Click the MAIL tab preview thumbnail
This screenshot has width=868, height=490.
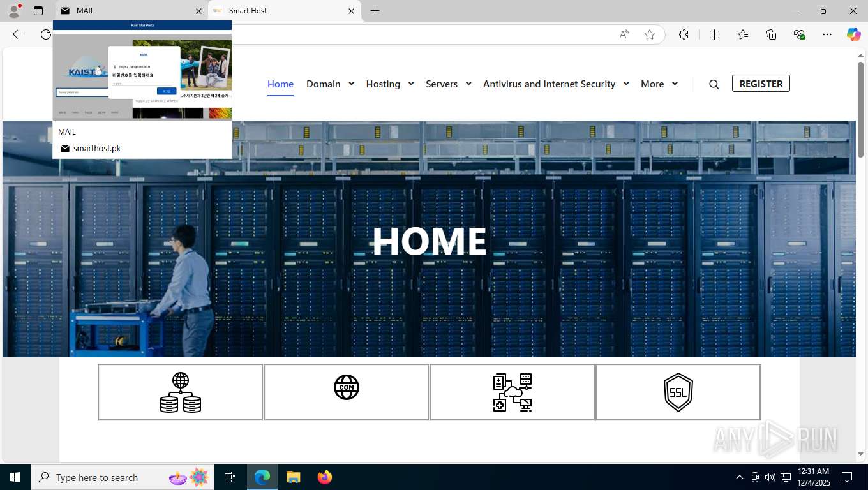point(142,70)
